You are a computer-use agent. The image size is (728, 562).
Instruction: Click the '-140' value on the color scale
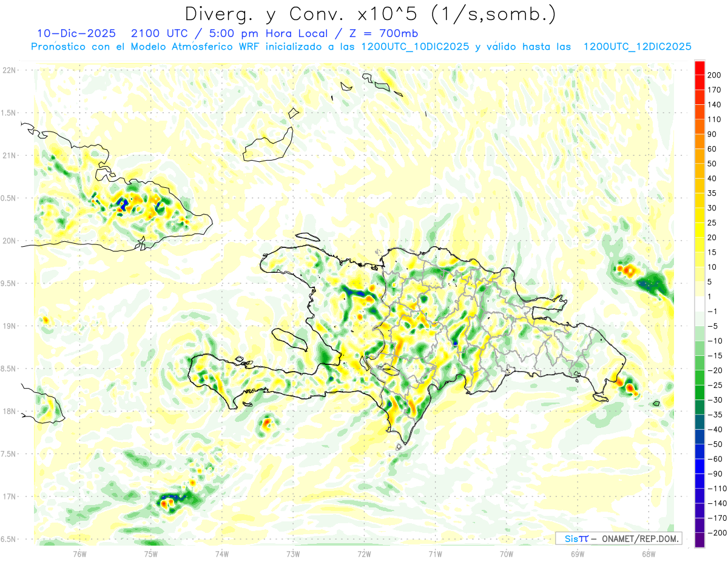click(716, 503)
